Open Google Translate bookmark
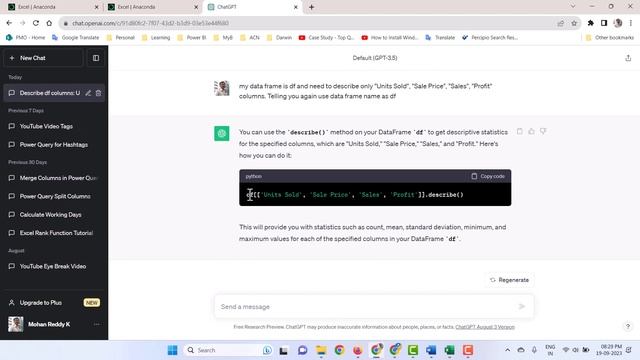The width and height of the screenshot is (640, 360). (76, 38)
